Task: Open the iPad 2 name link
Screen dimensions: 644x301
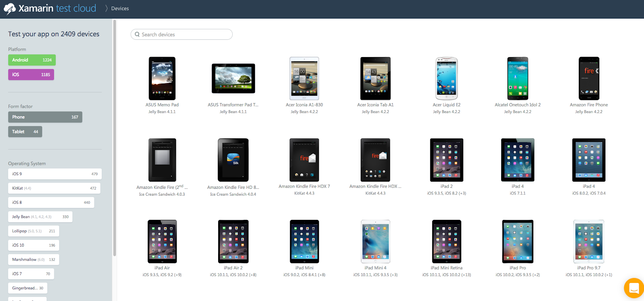Action: point(447,186)
